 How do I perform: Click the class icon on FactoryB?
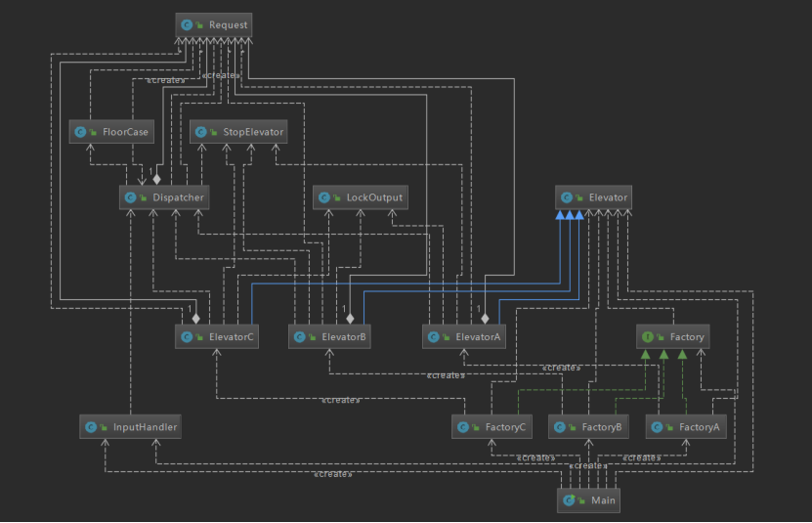[x=559, y=427]
